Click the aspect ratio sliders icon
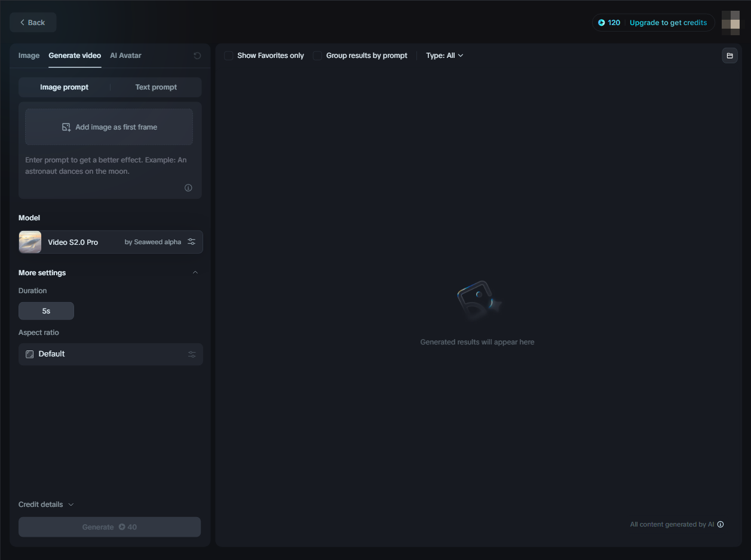This screenshot has height=560, width=751. 192,354
